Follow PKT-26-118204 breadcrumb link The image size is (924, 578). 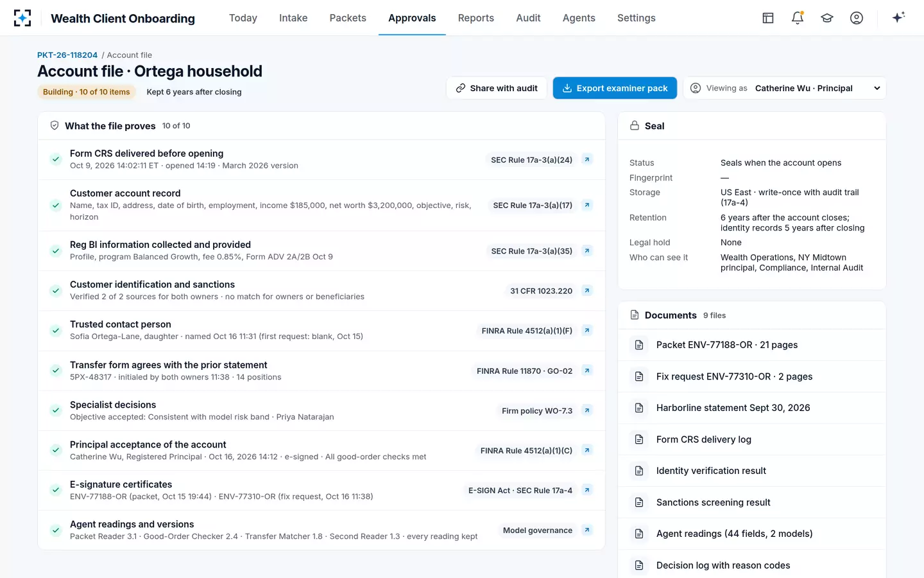pyautogui.click(x=67, y=55)
